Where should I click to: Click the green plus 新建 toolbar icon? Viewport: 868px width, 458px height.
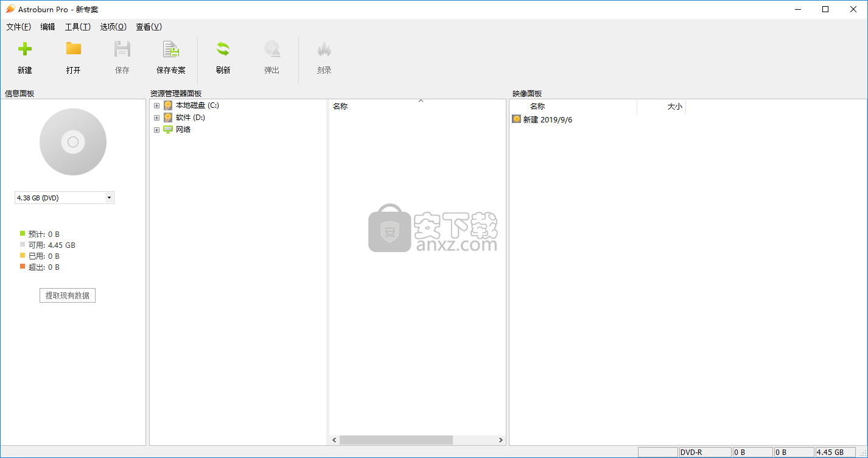point(25,49)
